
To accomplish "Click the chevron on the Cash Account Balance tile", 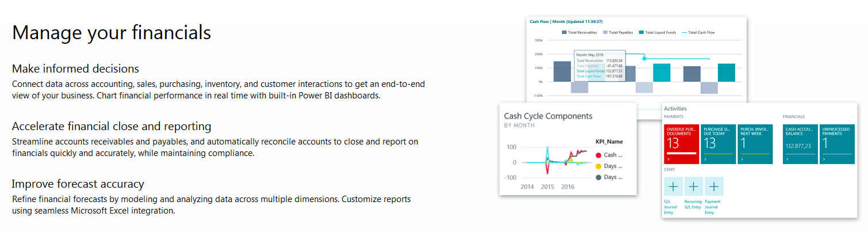I will click(788, 159).
